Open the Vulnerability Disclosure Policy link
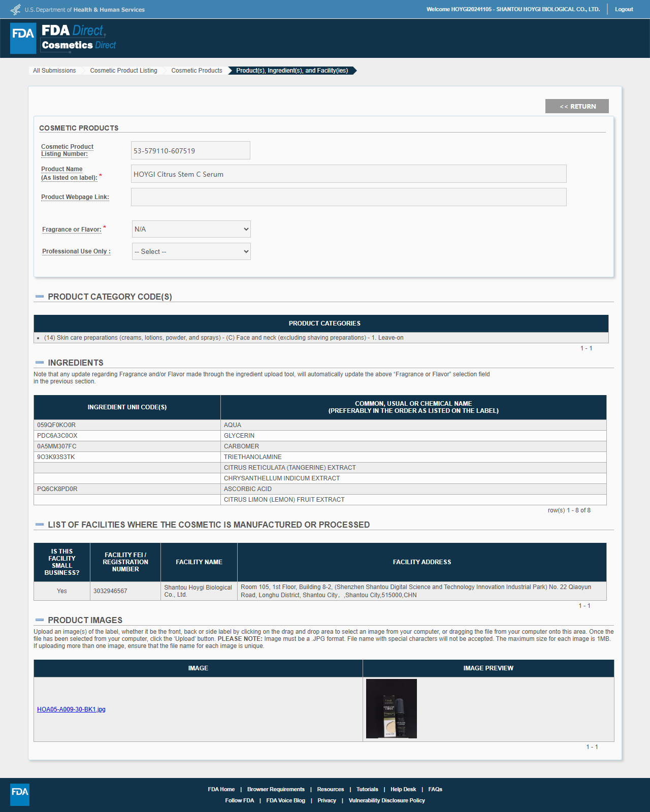This screenshot has height=812, width=650. coord(387,800)
